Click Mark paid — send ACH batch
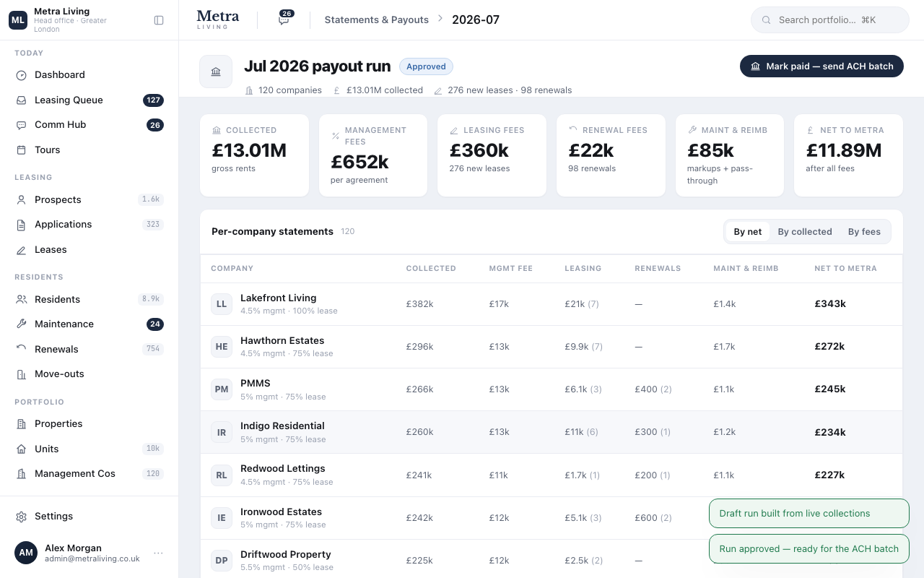Viewport: 924px width, 578px height. click(x=821, y=66)
